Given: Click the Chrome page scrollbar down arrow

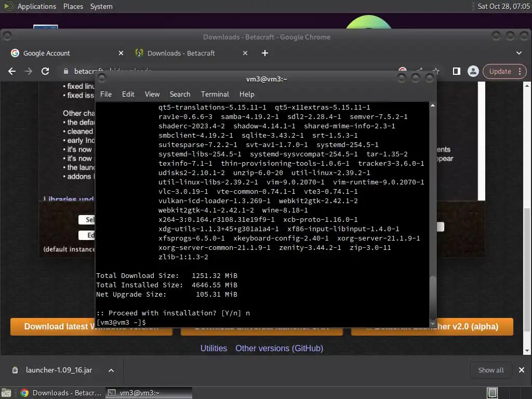Looking at the screenshot, I should point(527,351).
